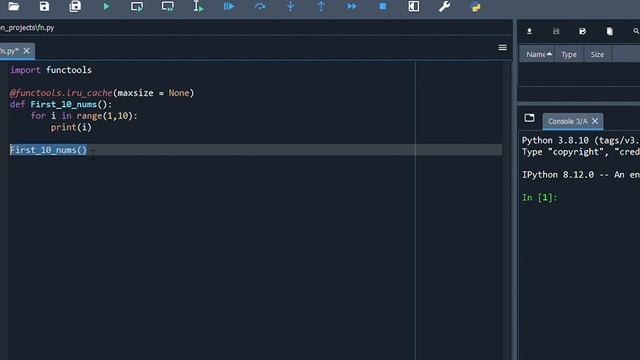
Task: Step out with the return arrow icon
Action: (x=321, y=7)
